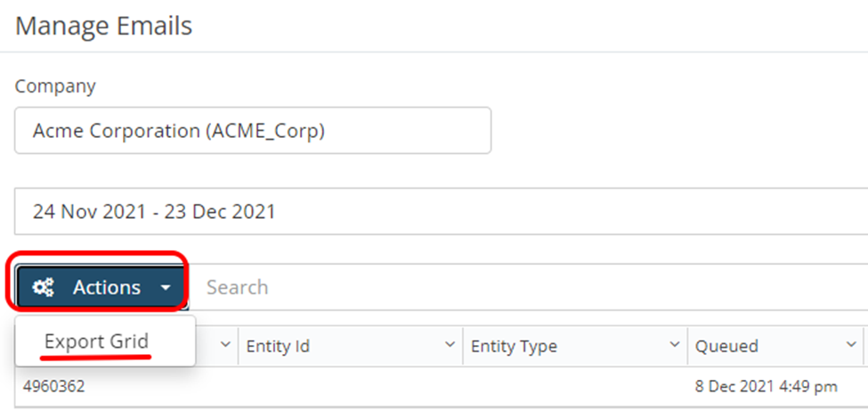Sort by the Entity Id column header

(x=278, y=346)
